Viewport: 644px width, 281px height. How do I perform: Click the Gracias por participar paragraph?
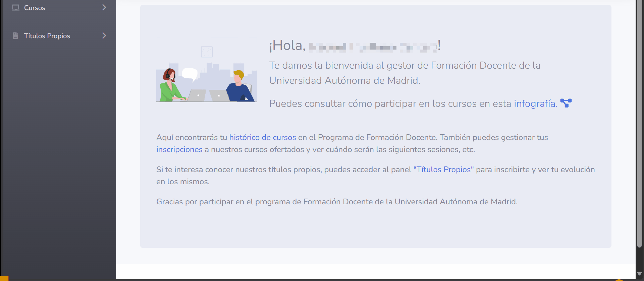tap(337, 202)
